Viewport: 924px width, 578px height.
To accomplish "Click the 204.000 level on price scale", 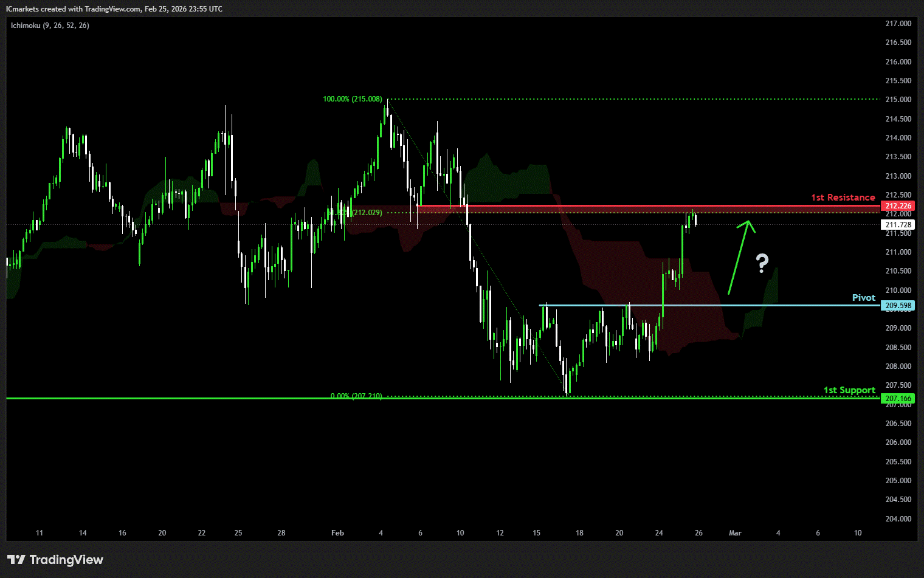I will 898,518.
